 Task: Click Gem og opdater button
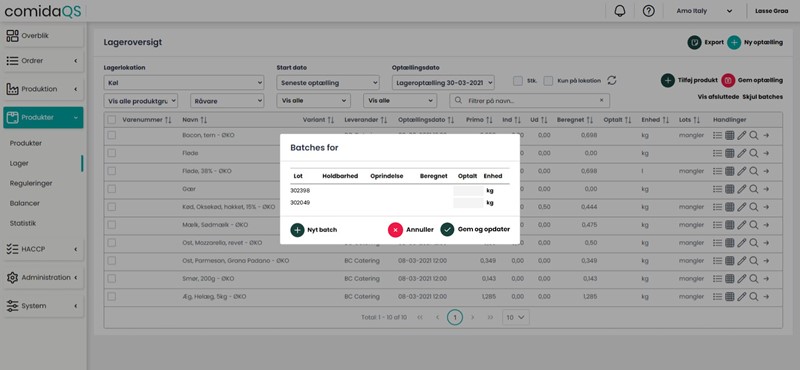click(475, 230)
